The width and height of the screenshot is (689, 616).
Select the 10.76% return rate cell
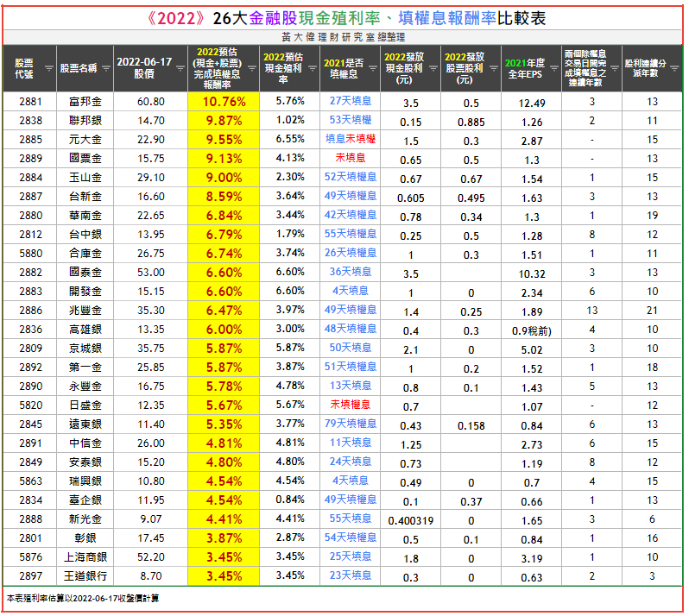pyautogui.click(x=224, y=102)
